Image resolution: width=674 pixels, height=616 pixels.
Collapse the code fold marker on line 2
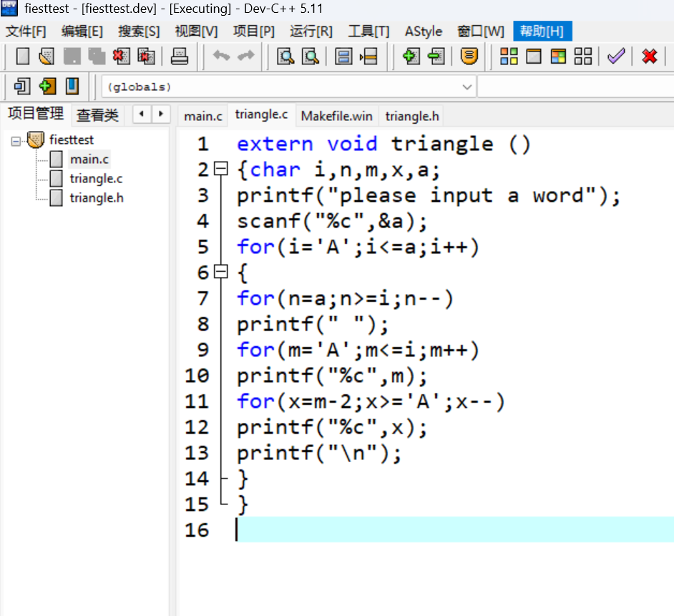[x=221, y=168]
